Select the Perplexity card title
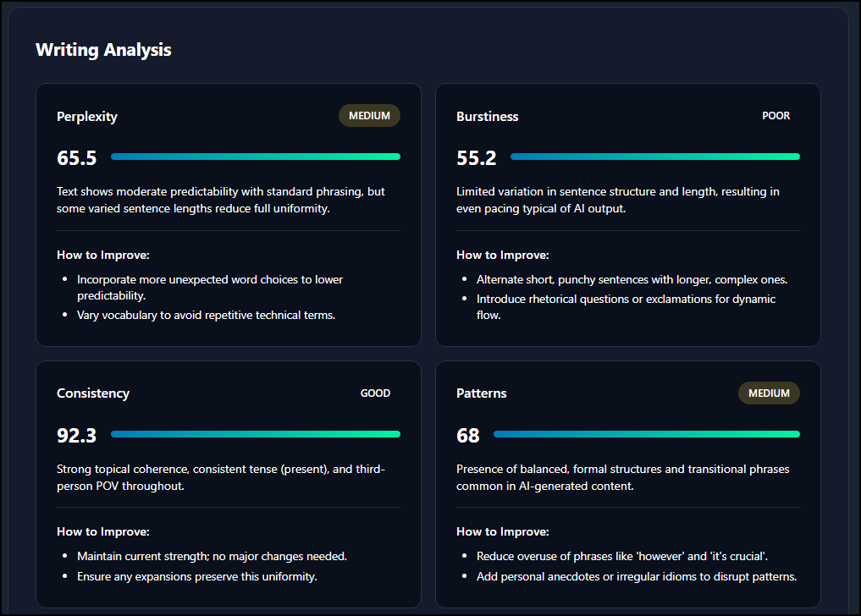Viewport: 861px width, 616px height. [87, 117]
